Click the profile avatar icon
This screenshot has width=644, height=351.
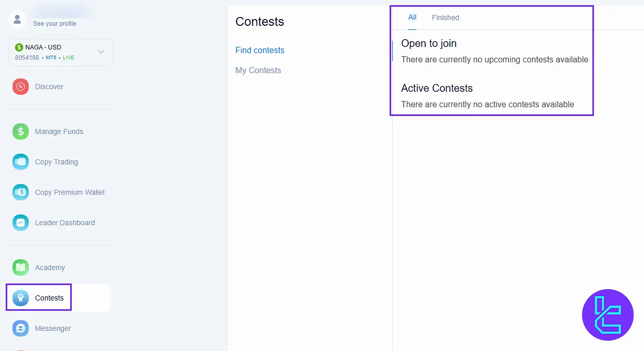click(18, 20)
